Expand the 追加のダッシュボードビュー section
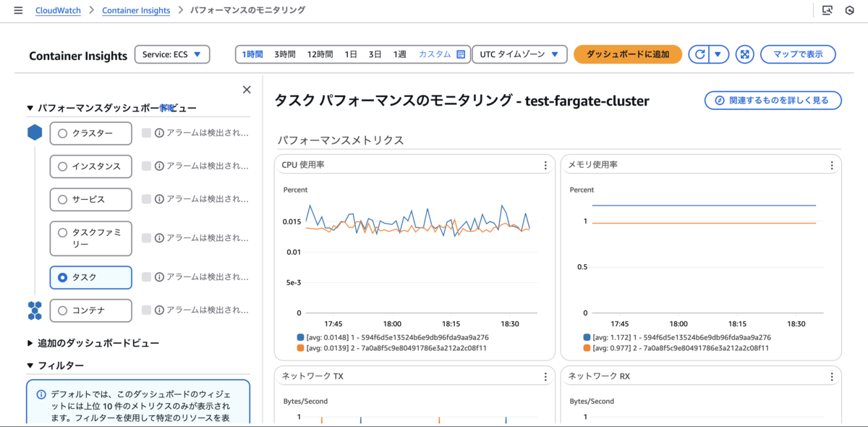The image size is (868, 427). pos(30,343)
